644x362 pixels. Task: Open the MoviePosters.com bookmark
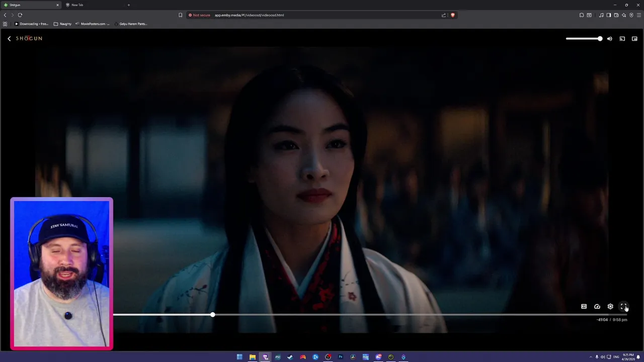(x=92, y=24)
